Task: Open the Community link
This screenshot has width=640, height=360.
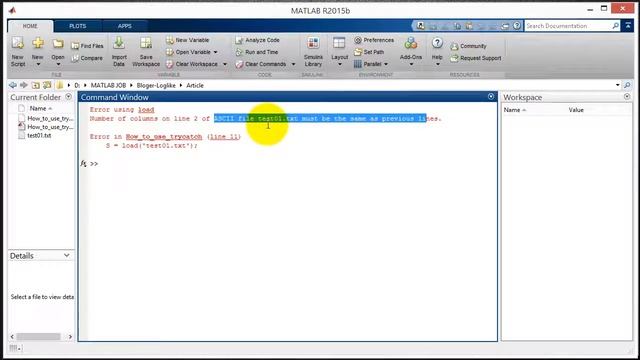Action: tap(469, 46)
